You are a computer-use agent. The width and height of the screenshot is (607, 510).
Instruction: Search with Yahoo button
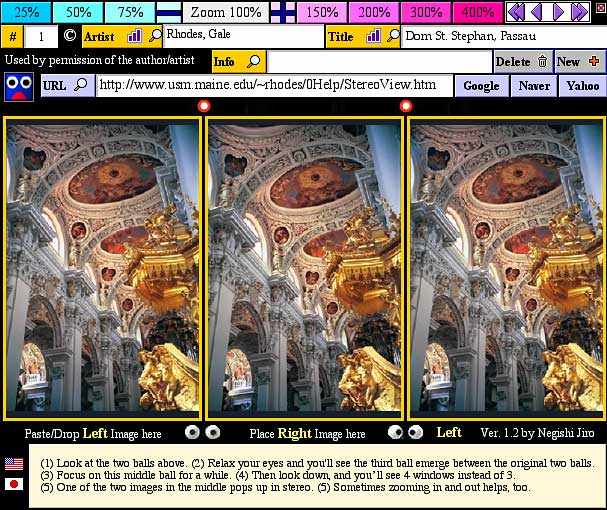tap(583, 86)
